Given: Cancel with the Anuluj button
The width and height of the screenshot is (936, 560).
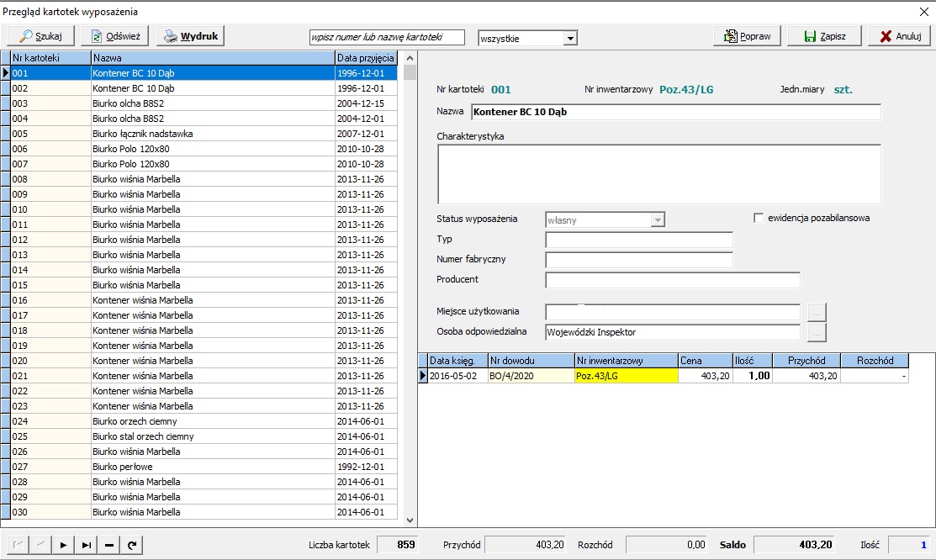Looking at the screenshot, I should pos(899,36).
